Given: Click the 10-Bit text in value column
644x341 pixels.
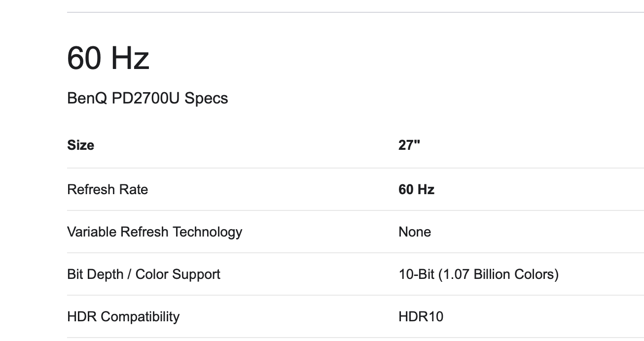Looking at the screenshot, I should [417, 274].
